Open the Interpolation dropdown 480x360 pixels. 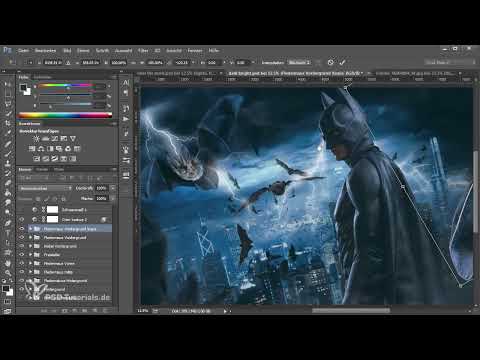pyautogui.click(x=299, y=62)
